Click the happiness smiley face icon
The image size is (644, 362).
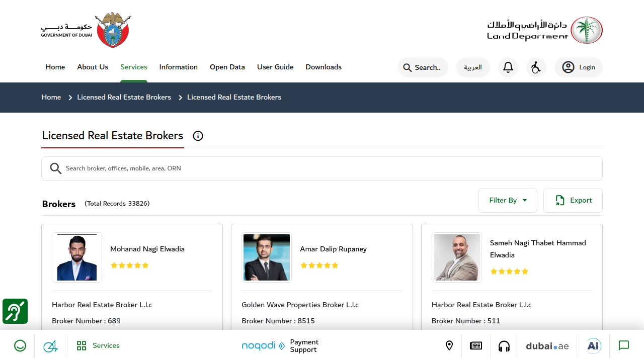20,346
